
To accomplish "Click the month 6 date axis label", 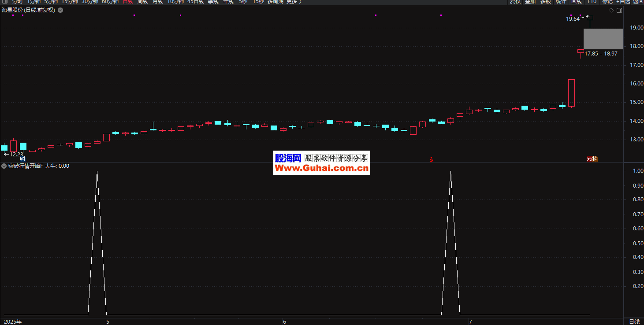I will pyautogui.click(x=284, y=322).
